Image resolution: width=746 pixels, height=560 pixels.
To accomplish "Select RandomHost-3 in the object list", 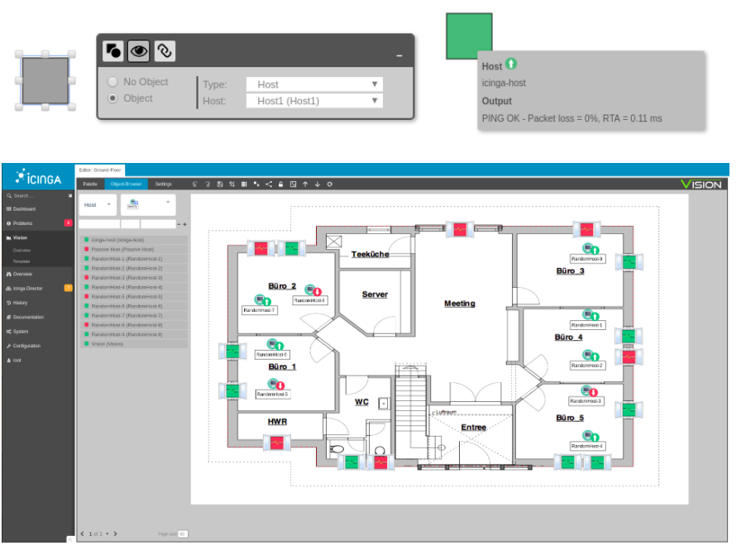I will pyautogui.click(x=127, y=278).
